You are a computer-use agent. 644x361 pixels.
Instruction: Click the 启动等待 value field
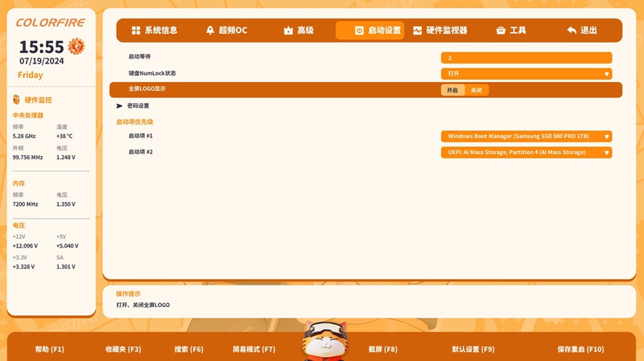526,58
